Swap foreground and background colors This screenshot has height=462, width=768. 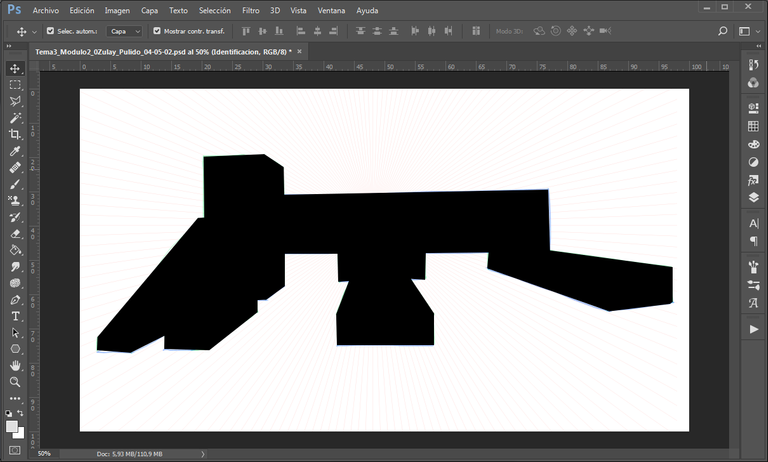point(20,413)
